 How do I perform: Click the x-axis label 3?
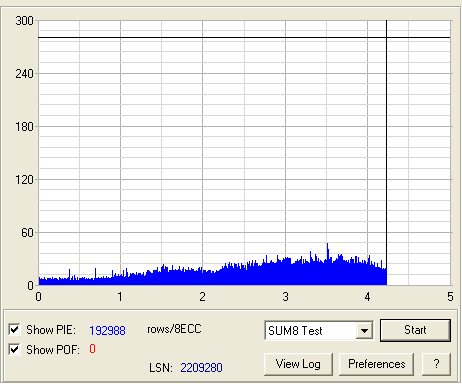[x=285, y=297]
